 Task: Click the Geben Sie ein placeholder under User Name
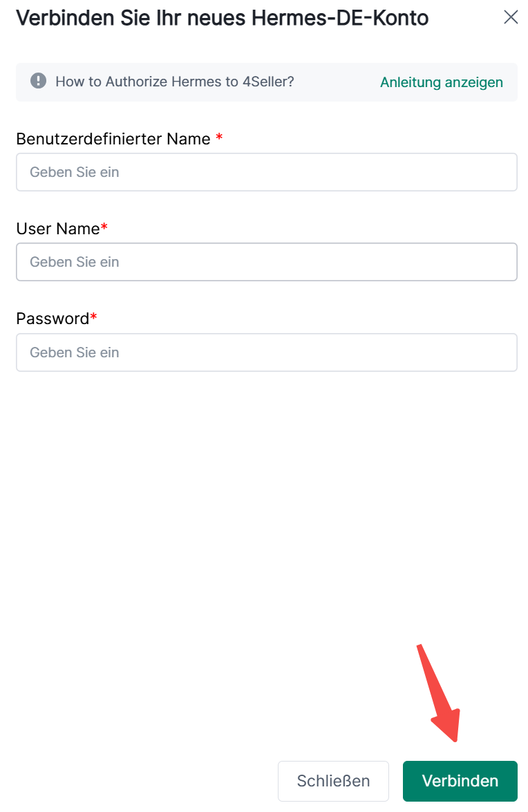(75, 262)
